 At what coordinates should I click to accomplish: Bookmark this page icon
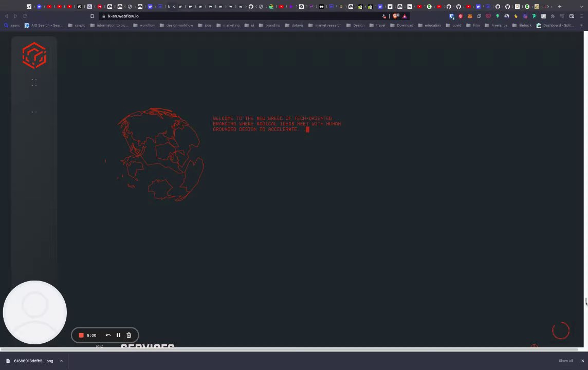pos(92,16)
